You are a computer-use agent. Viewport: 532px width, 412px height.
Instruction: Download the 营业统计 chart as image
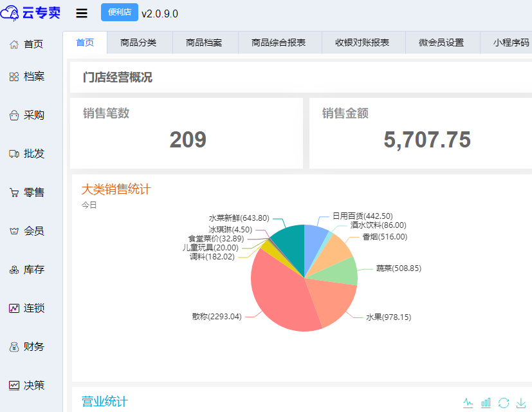(x=521, y=402)
